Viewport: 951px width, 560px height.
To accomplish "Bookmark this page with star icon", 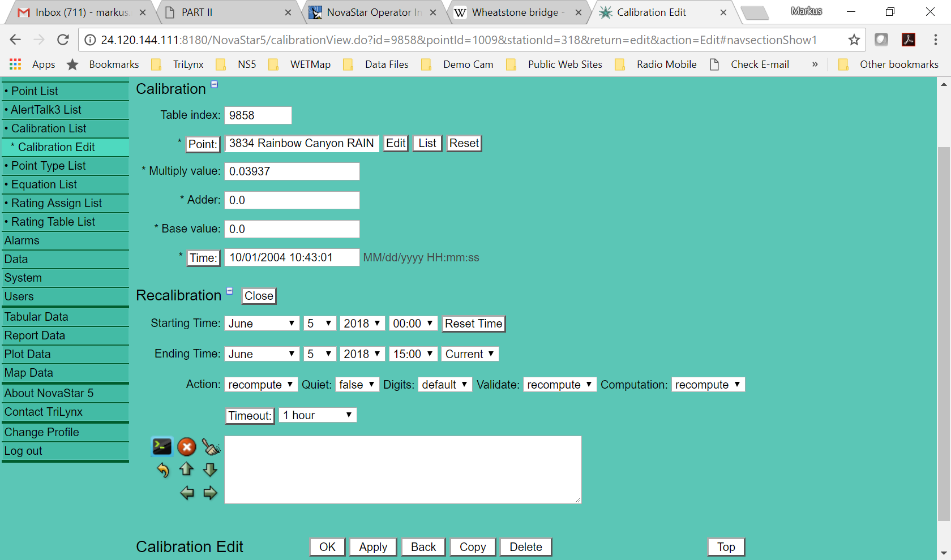I will click(854, 40).
